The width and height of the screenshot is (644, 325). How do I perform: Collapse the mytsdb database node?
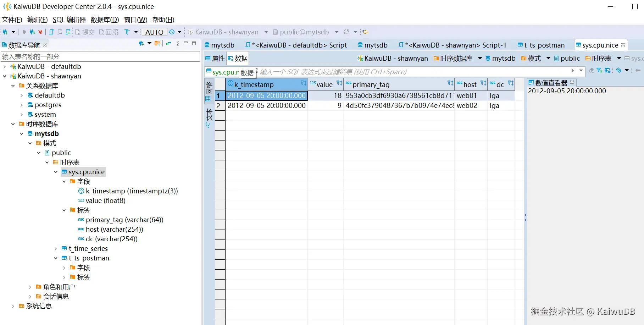[x=22, y=133]
